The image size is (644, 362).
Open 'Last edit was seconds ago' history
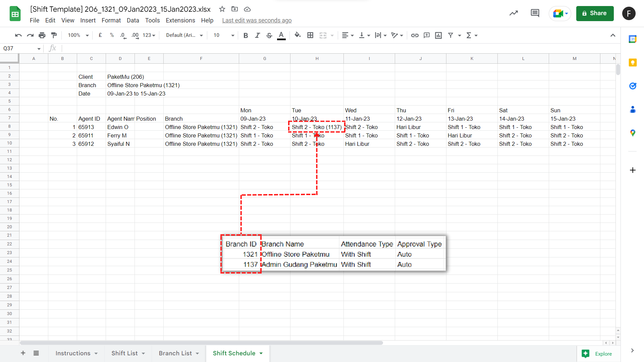[x=257, y=20]
